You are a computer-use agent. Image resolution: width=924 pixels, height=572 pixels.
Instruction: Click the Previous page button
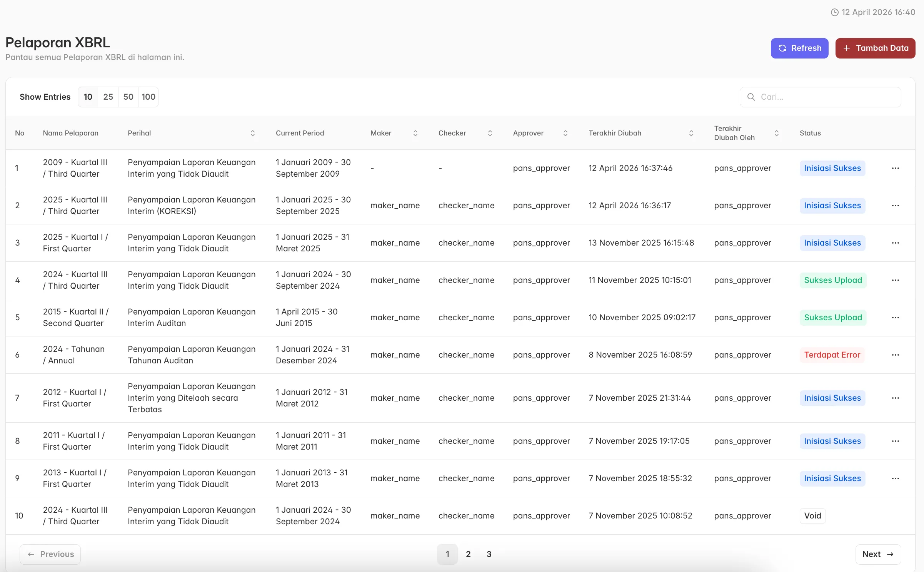[50, 554]
